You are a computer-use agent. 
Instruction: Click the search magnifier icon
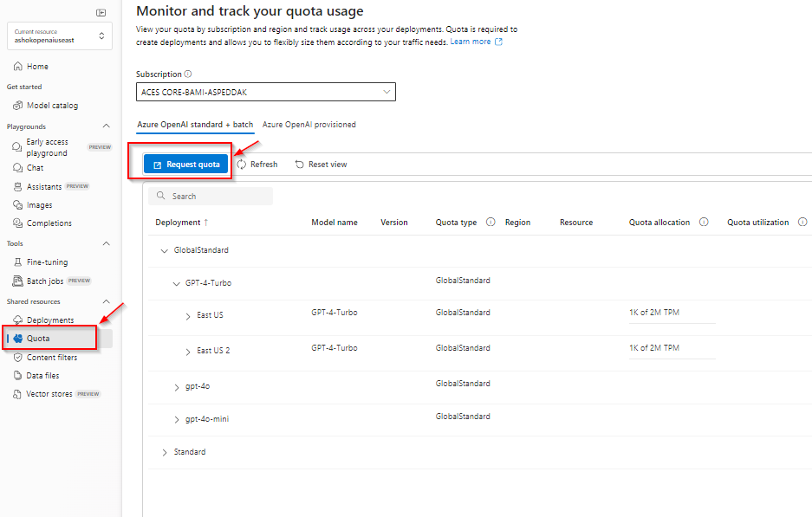tap(161, 196)
